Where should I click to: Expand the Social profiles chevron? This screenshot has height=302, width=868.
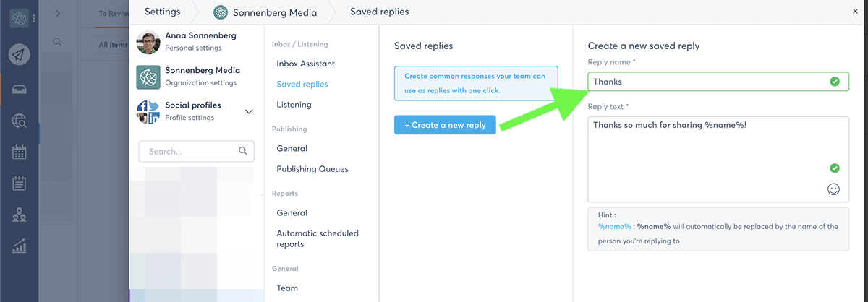[x=249, y=111]
